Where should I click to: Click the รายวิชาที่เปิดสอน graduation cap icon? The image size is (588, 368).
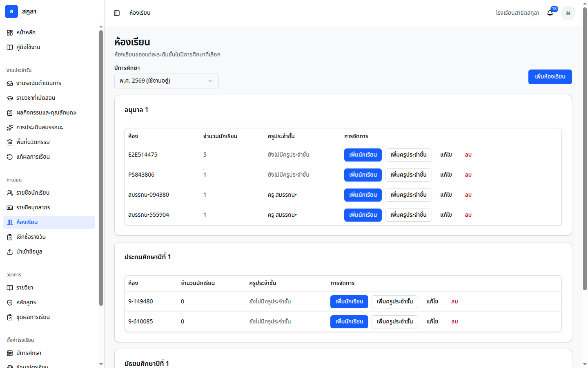pyautogui.click(x=10, y=98)
